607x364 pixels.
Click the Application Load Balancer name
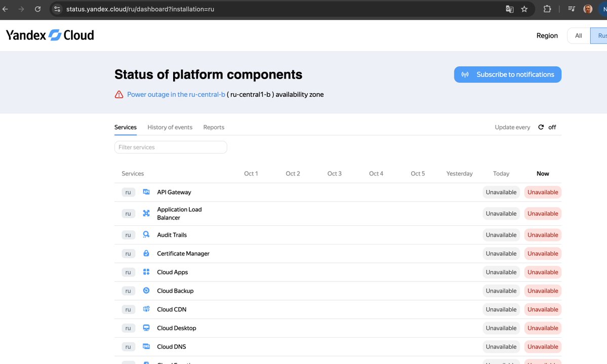[x=179, y=213]
